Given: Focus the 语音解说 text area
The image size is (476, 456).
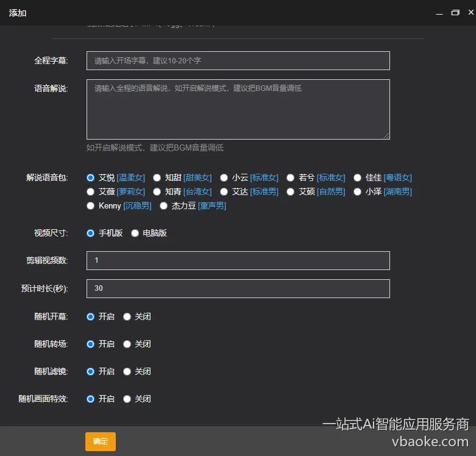Looking at the screenshot, I should tap(238, 109).
